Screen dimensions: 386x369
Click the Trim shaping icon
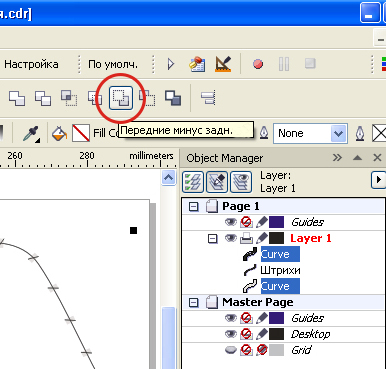43,98
